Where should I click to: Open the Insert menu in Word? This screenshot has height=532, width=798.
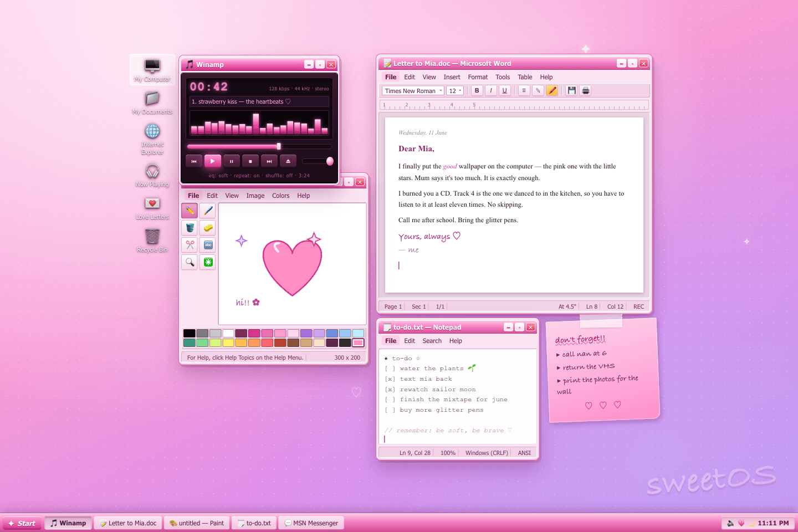pos(452,77)
